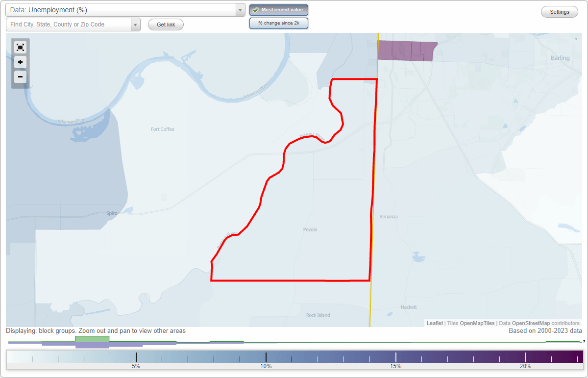588x378 pixels.
Task: Click the 15% mark on color legend
Action: point(396,366)
